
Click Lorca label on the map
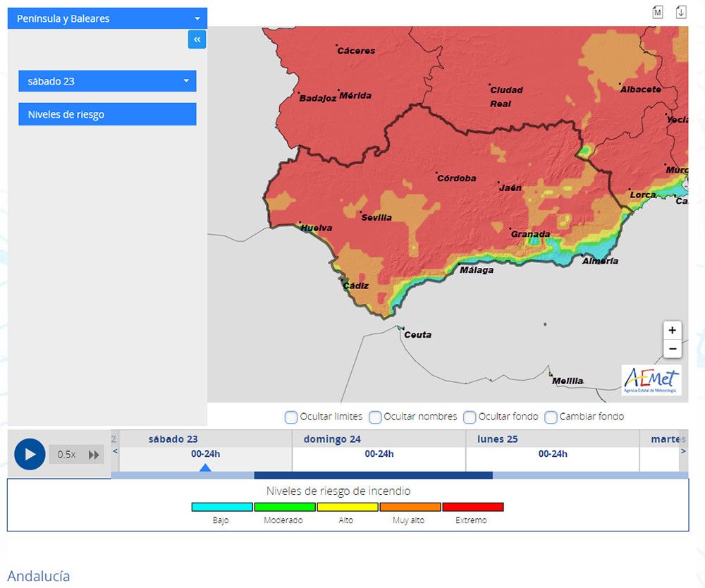pyautogui.click(x=643, y=195)
